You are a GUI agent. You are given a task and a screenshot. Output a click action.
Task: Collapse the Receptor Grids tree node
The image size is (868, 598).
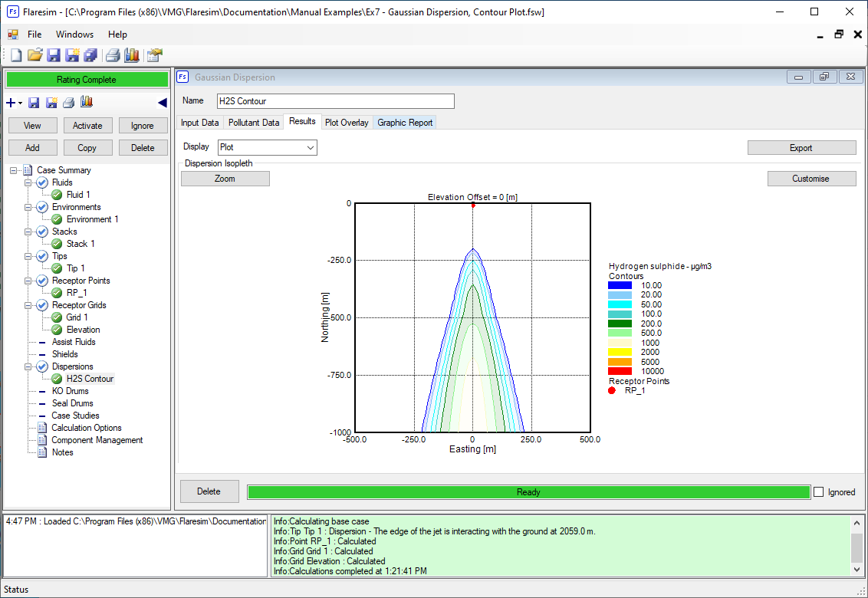[28, 305]
